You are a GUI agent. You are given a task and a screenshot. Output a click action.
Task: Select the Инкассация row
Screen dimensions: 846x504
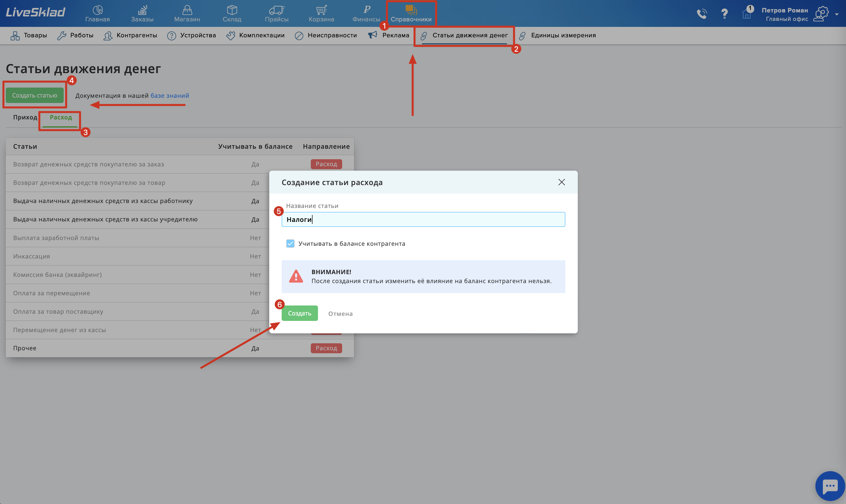tap(180, 256)
